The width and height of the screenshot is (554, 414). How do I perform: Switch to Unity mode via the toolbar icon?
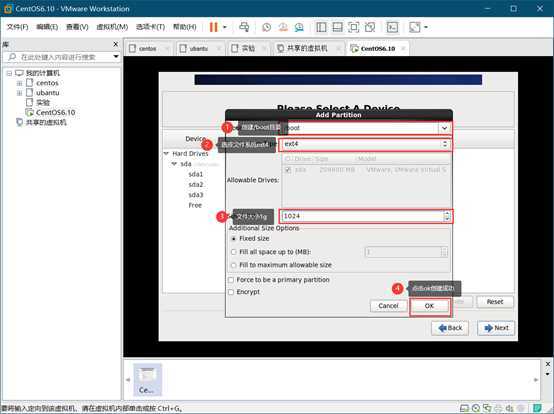point(370,27)
